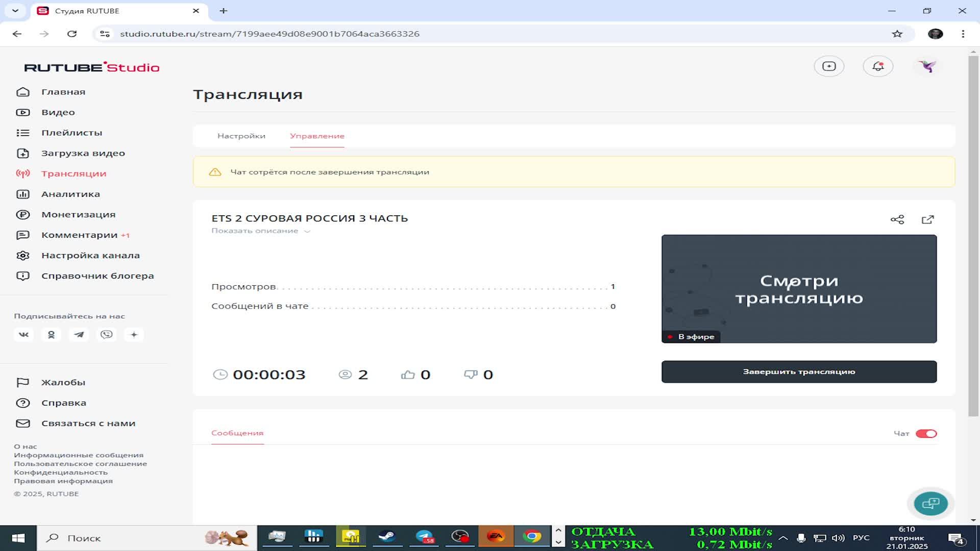Reload the page
980x551 pixels.
72,34
